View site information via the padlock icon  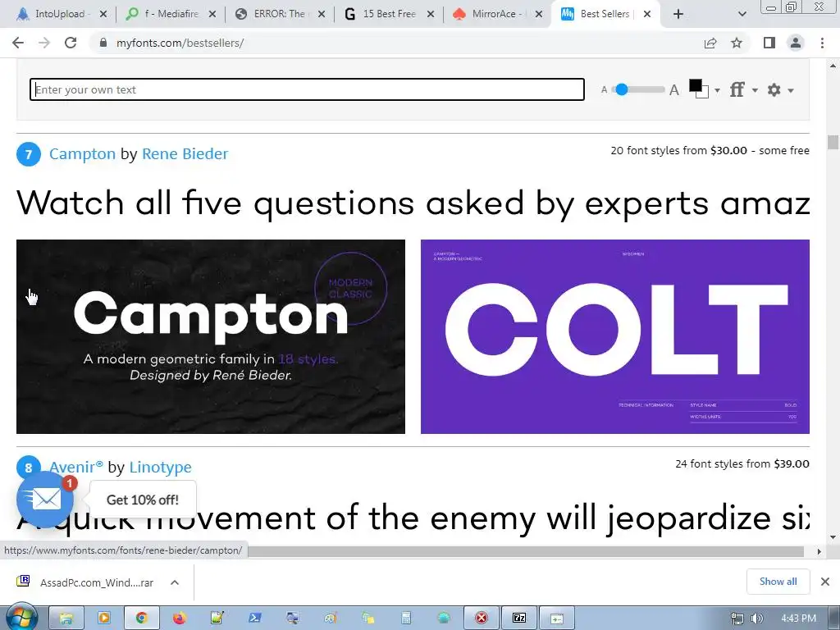103,43
